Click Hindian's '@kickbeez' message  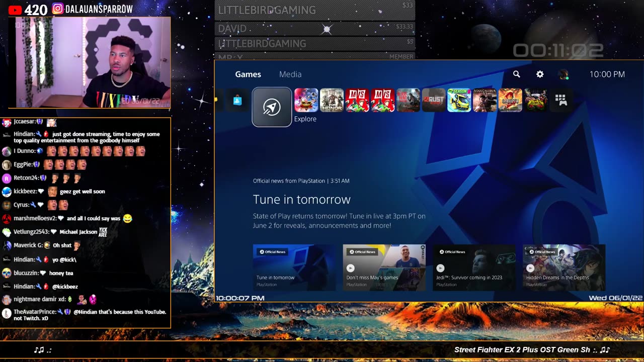tap(40, 287)
